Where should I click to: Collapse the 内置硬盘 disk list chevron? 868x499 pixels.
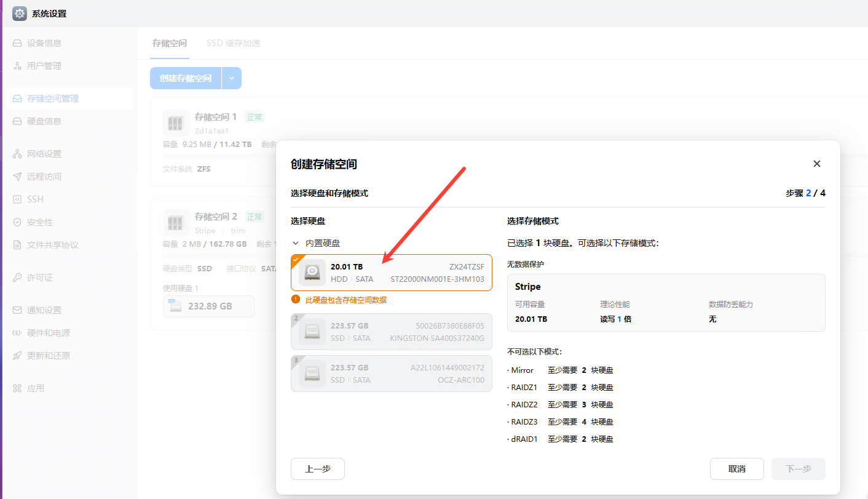(x=296, y=244)
